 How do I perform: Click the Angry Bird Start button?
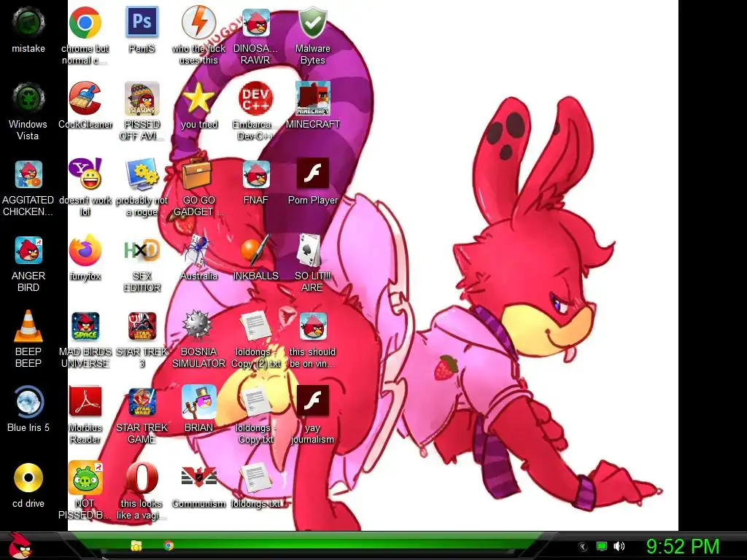(20, 545)
